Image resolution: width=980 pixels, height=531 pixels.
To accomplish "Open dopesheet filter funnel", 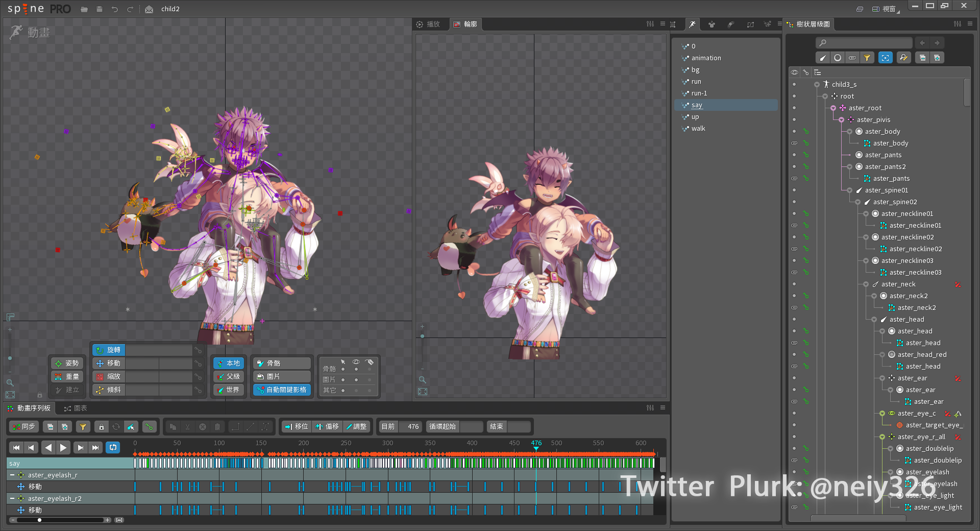I will click(x=83, y=427).
